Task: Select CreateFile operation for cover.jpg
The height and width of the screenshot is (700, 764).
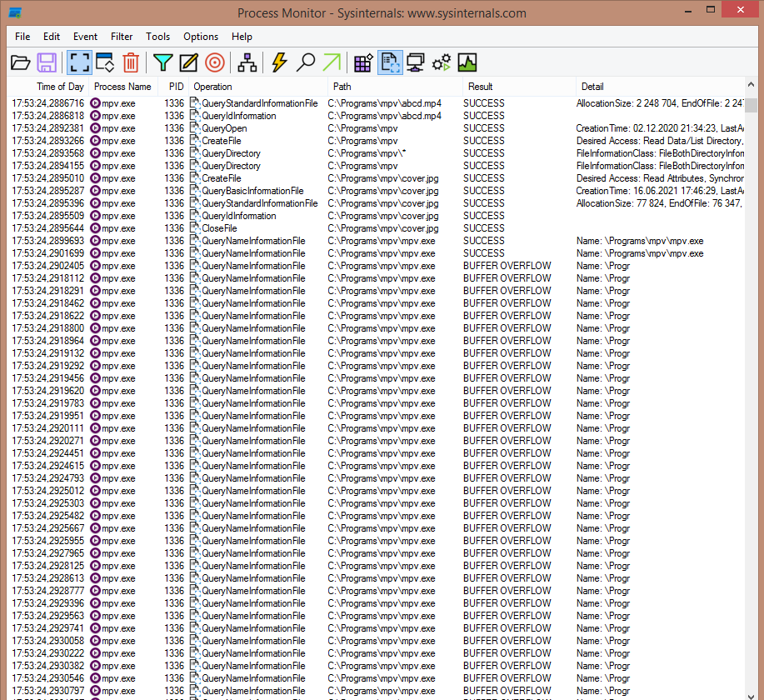Action: [x=222, y=178]
